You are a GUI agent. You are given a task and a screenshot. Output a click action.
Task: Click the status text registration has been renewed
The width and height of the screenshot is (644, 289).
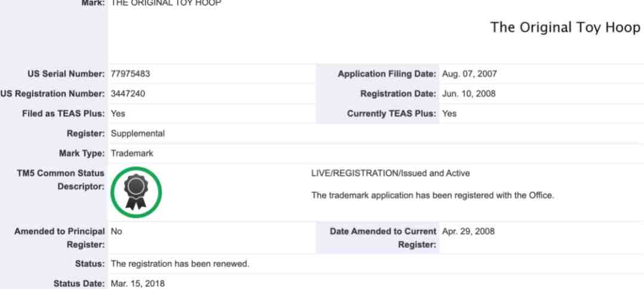point(180,264)
